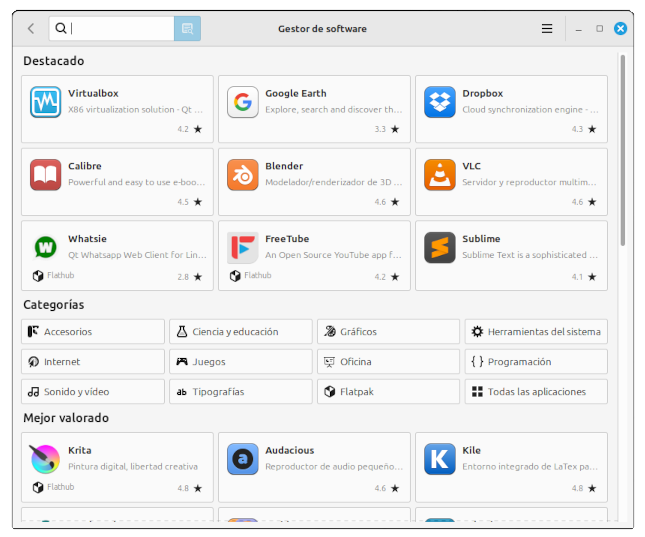Open the Google Earth icon
This screenshot has width=645, height=537.
pyautogui.click(x=243, y=102)
